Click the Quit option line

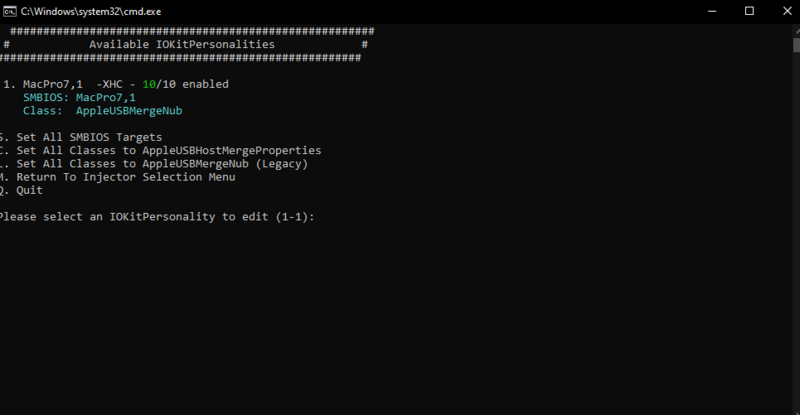click(25, 190)
